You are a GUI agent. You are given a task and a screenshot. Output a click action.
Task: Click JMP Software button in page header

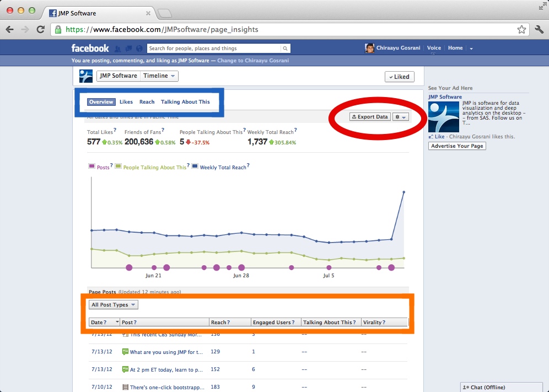click(x=119, y=76)
